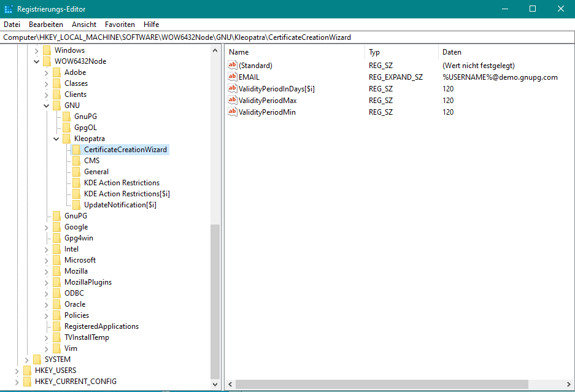Image resolution: width=575 pixels, height=392 pixels.
Task: Expand the HKEY_CURRENT_CONFIG hive
Action: tap(17, 382)
